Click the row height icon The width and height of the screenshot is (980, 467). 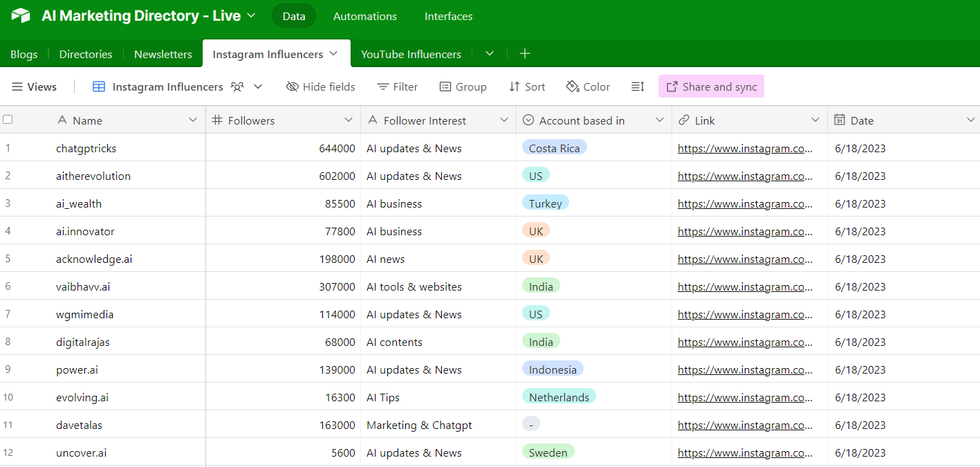tap(638, 86)
